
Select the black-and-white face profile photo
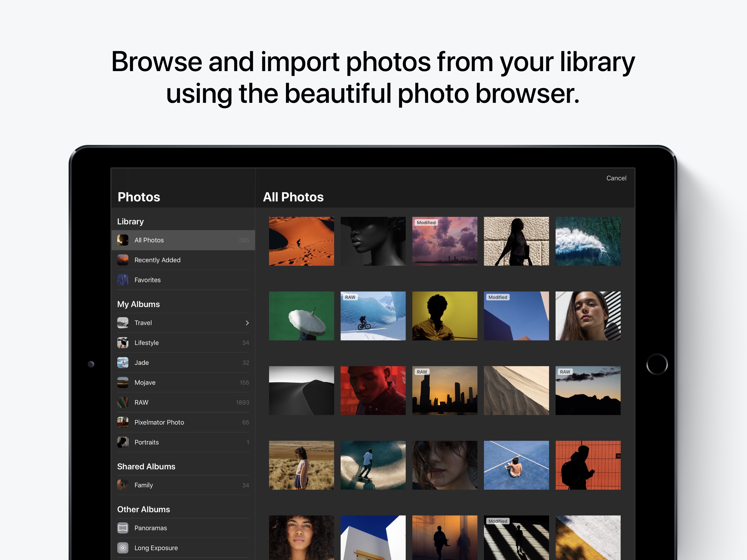coord(373,241)
